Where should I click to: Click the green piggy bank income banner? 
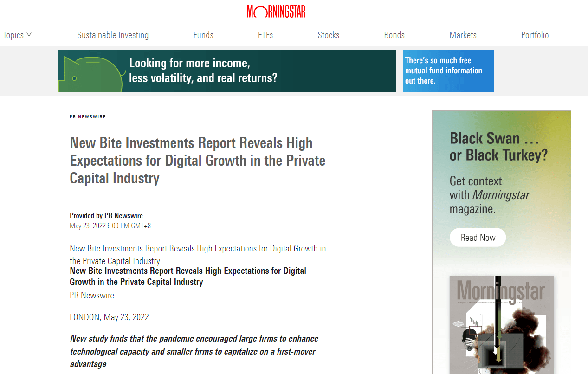click(x=227, y=71)
